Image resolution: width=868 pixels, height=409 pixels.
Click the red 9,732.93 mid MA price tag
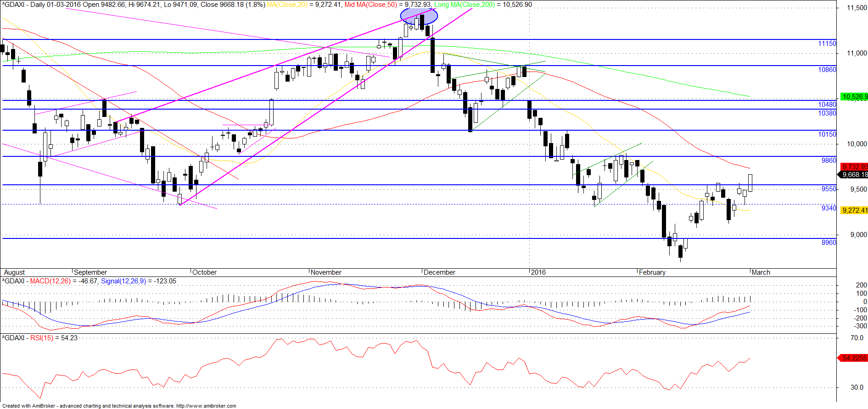(854, 167)
